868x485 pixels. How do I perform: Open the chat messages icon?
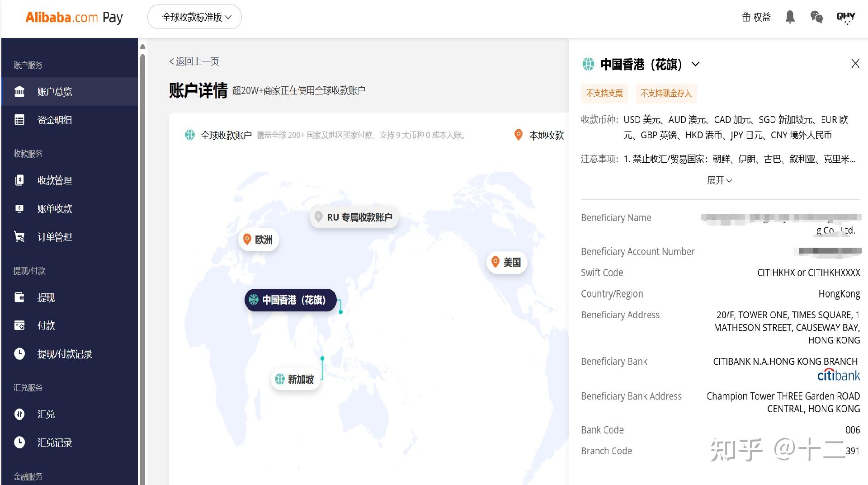click(x=816, y=17)
